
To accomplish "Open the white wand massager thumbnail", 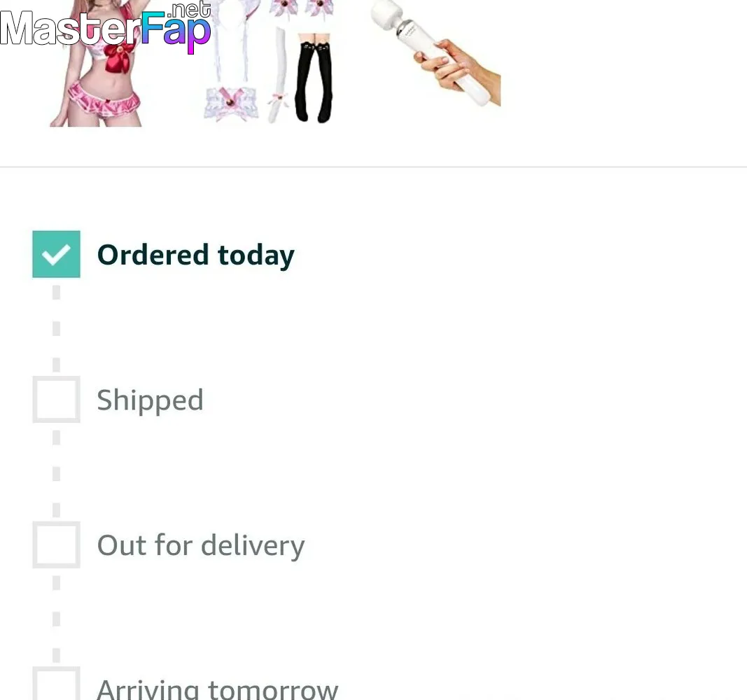I will [x=435, y=53].
